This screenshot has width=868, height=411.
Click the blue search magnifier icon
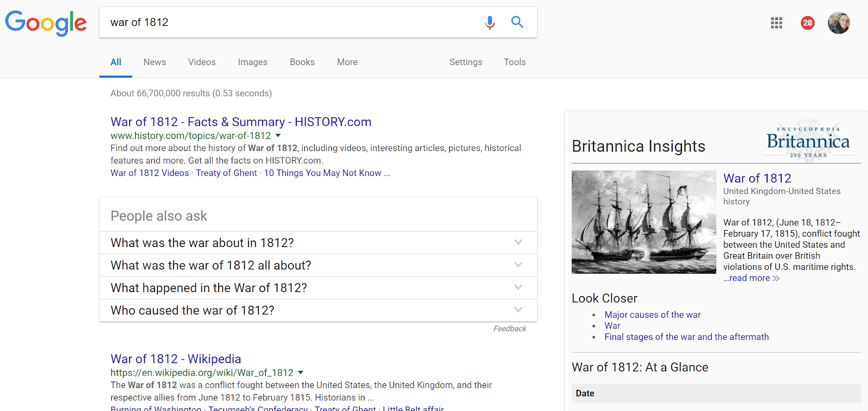pos(518,22)
